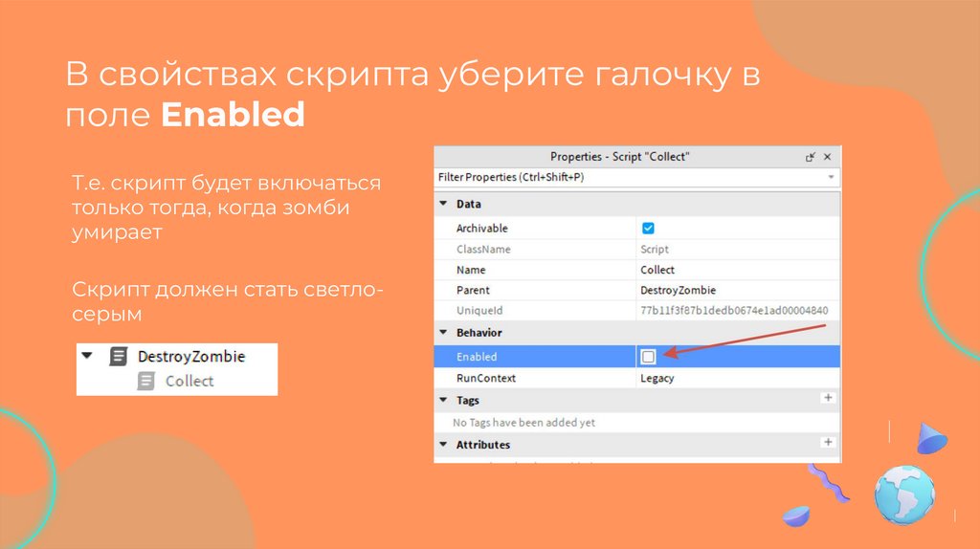Collapse the Behavior section
Screen dimensions: 980x549
coord(443,332)
